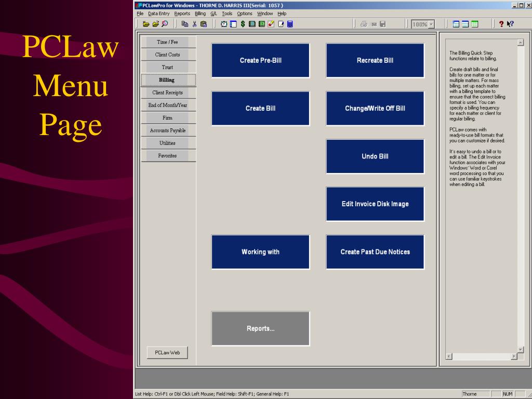Click the NUM indicator in status bar
Image resolution: width=532 pixels, height=399 pixels.
[507, 394]
